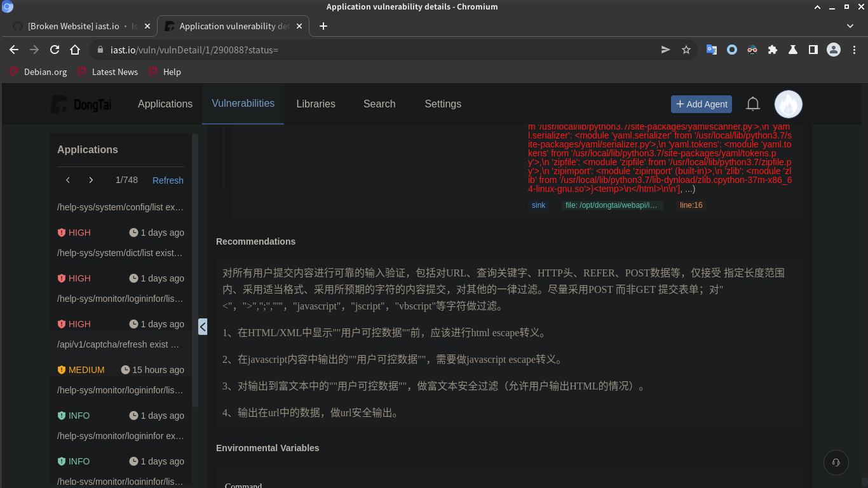The image size is (868, 488).
Task: Click the DongTai logo
Action: [82, 104]
